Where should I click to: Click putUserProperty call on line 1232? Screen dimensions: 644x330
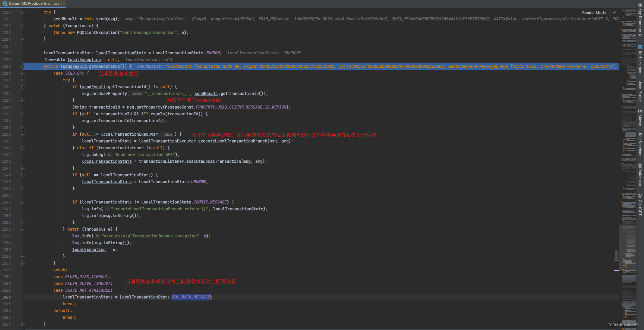click(109, 94)
